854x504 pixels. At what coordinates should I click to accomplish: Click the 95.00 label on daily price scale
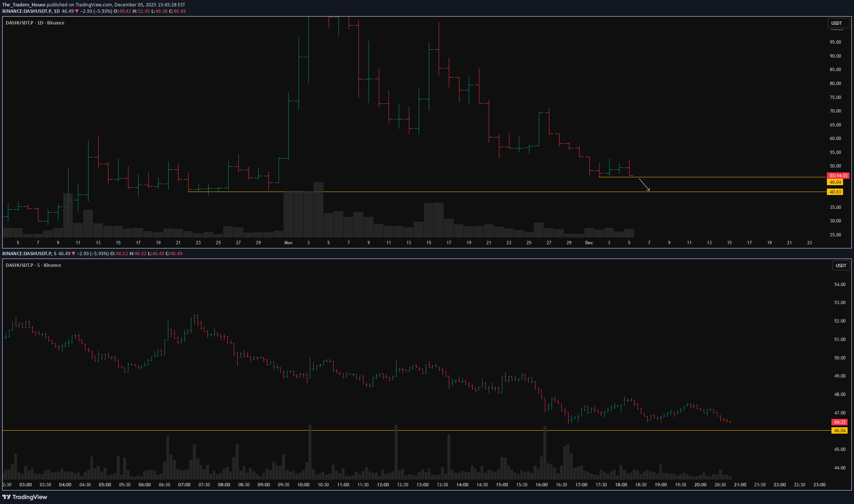pos(835,42)
